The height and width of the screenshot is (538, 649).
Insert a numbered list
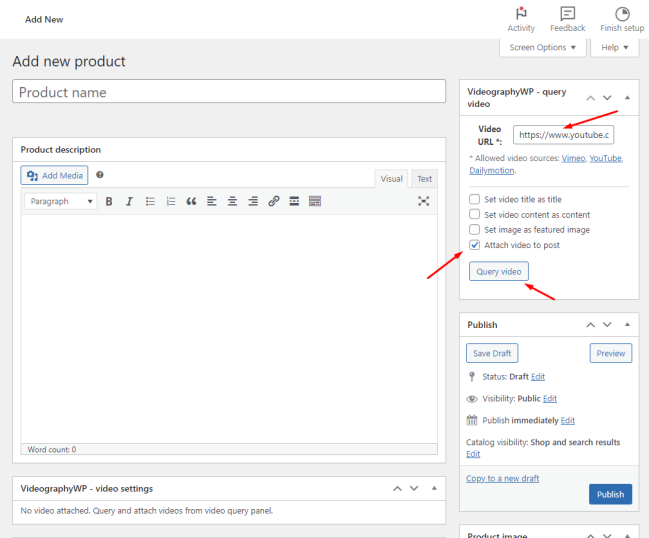171,202
